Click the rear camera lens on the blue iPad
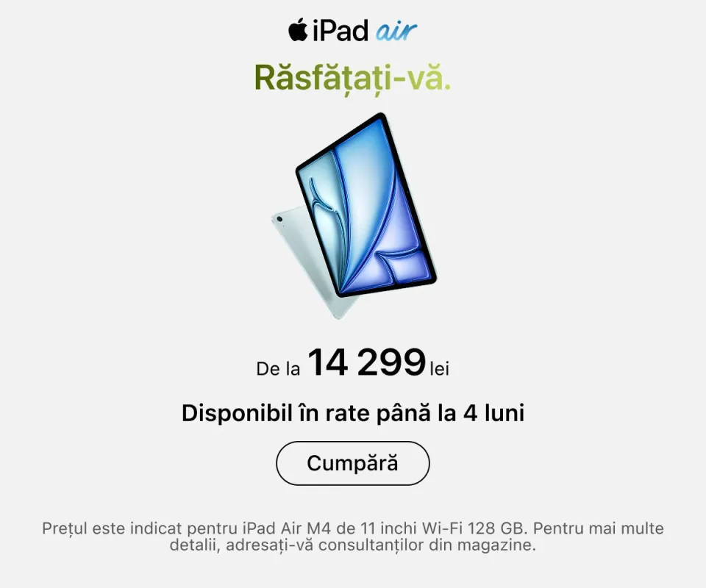This screenshot has height=588, width=706. pos(279,219)
